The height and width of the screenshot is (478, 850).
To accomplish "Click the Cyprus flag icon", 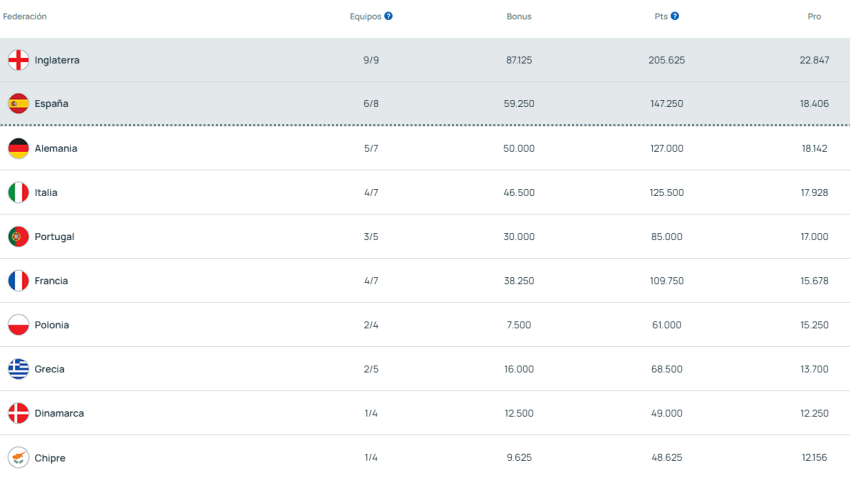I will [x=18, y=458].
